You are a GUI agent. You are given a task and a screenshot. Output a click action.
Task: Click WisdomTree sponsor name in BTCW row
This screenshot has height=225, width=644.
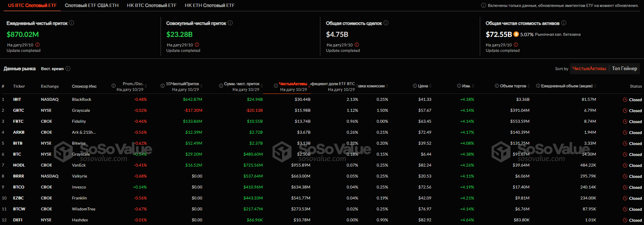point(84,209)
